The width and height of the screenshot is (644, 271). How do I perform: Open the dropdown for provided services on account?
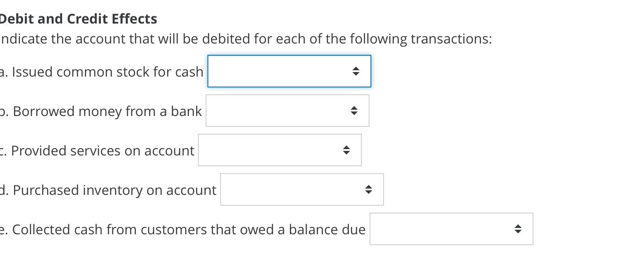[279, 150]
